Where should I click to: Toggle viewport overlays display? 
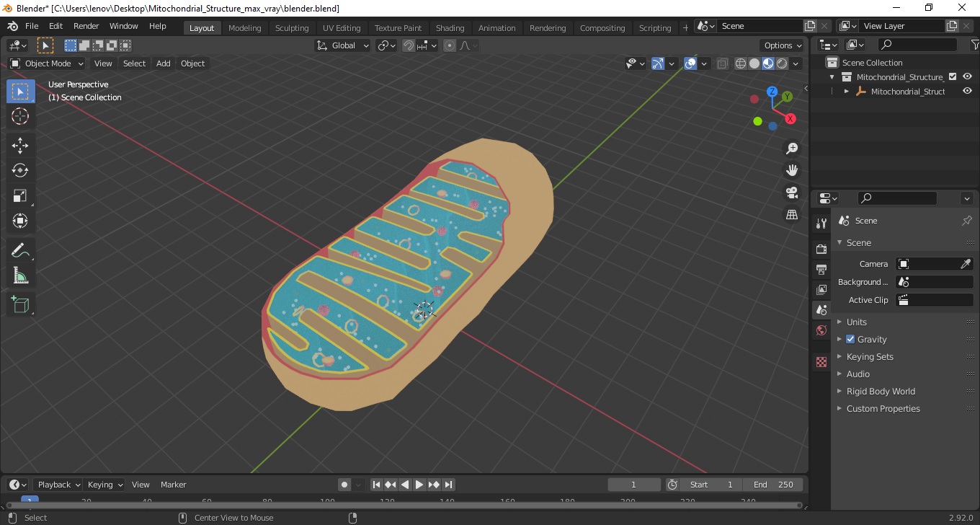[690, 63]
